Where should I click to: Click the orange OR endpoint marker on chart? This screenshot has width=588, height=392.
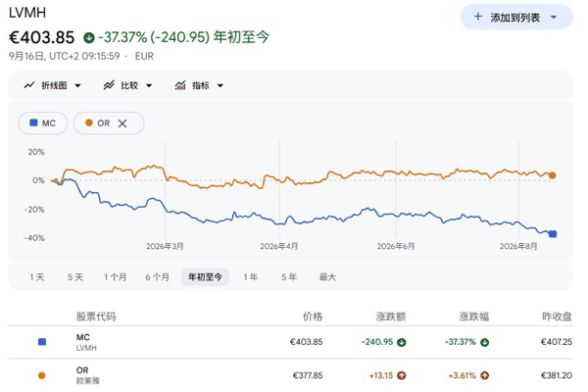(553, 175)
